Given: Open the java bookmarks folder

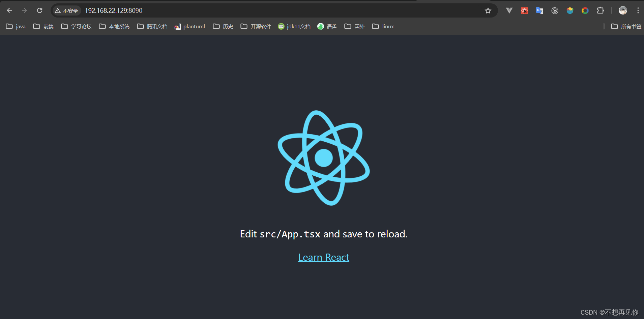Looking at the screenshot, I should click(16, 26).
